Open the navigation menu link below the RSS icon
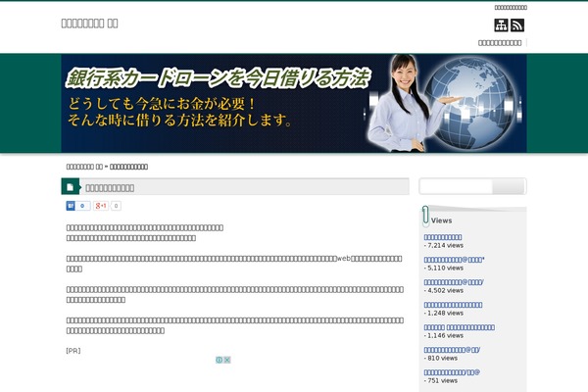 point(500,43)
